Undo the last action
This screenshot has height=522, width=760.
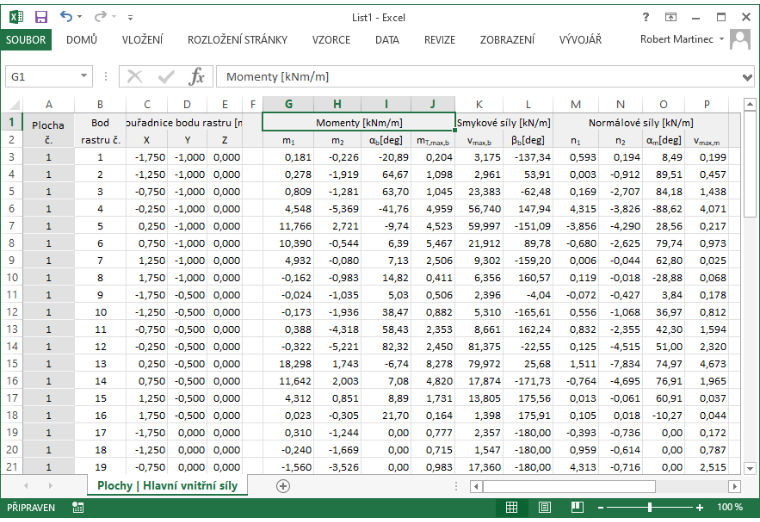click(66, 17)
